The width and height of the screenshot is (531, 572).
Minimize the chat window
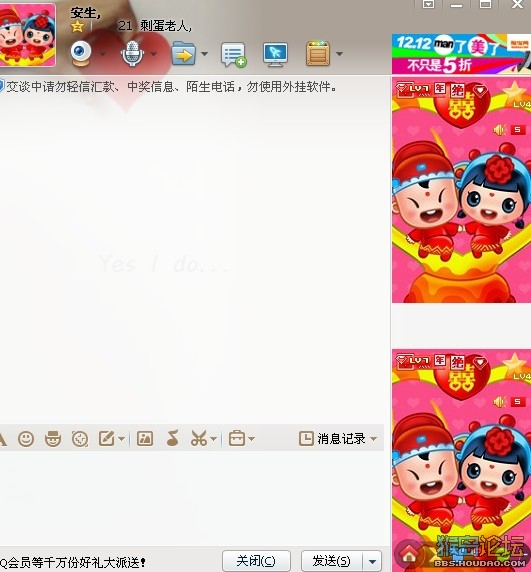click(x=456, y=5)
